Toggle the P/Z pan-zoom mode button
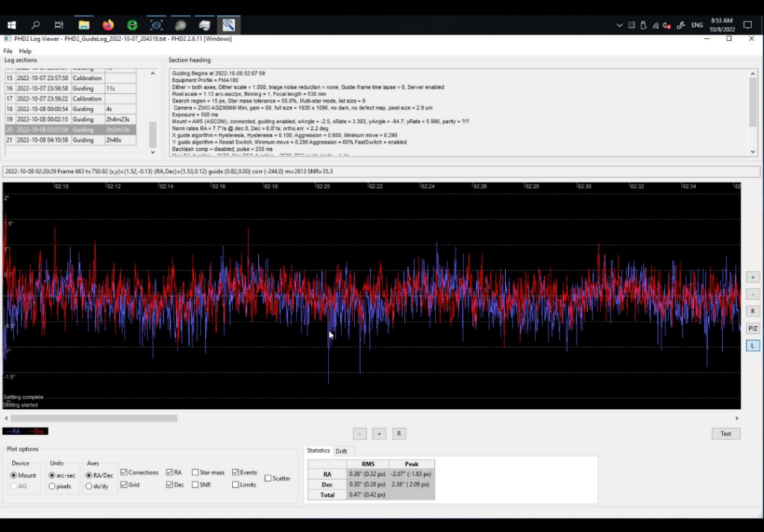The width and height of the screenshot is (764, 532). tap(753, 328)
